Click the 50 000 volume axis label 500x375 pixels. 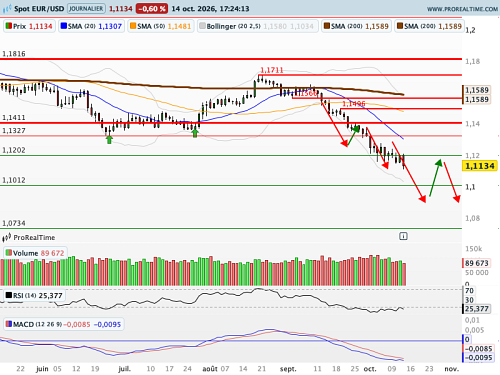[x=477, y=273]
